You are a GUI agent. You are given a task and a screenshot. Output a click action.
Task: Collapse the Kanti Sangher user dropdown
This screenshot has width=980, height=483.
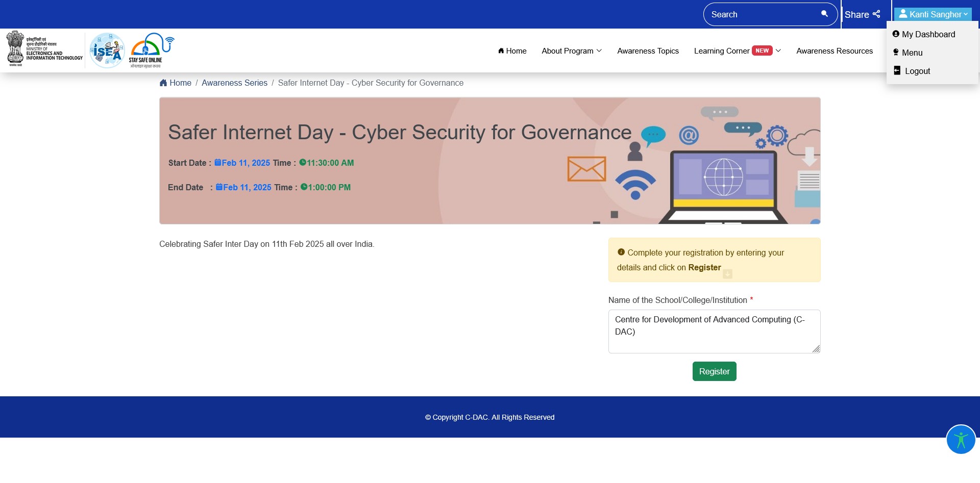point(933,14)
